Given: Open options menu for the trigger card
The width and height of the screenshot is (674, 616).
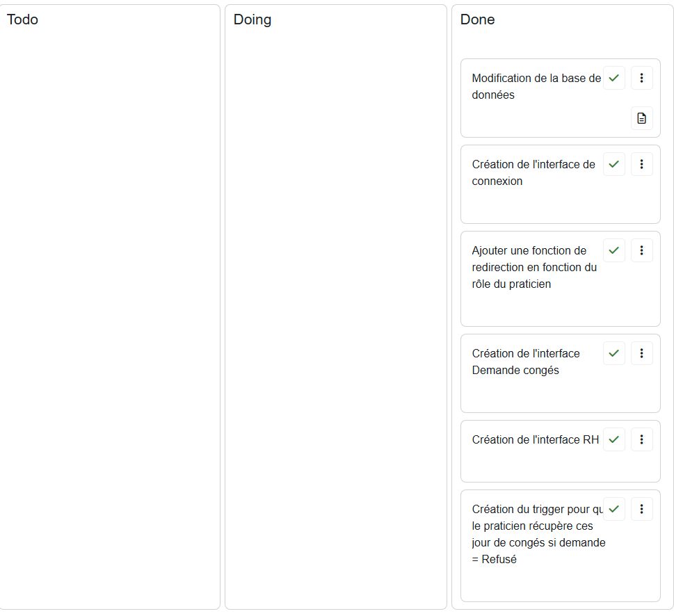Looking at the screenshot, I should pyautogui.click(x=641, y=509).
